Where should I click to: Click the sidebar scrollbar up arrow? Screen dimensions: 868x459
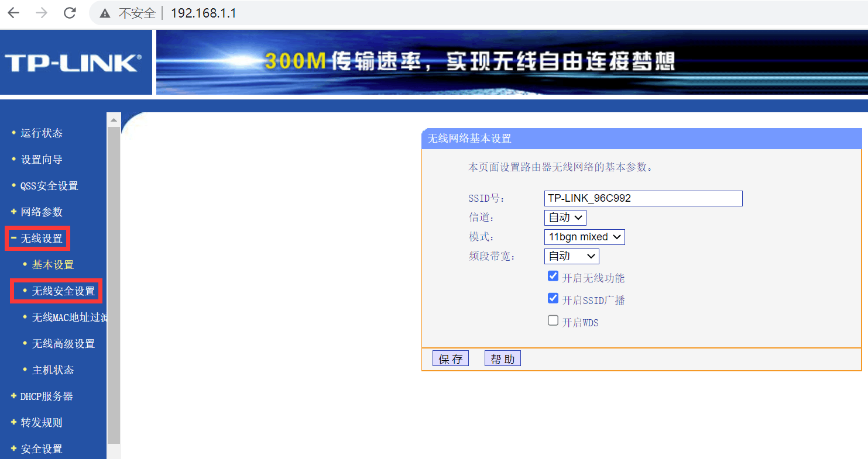(x=113, y=119)
